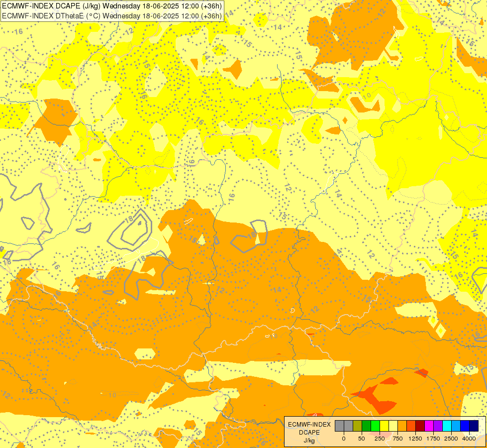Click the DCAPE (J/kg) title line
The width and height of the screenshot is (487, 448).
tap(112, 6)
